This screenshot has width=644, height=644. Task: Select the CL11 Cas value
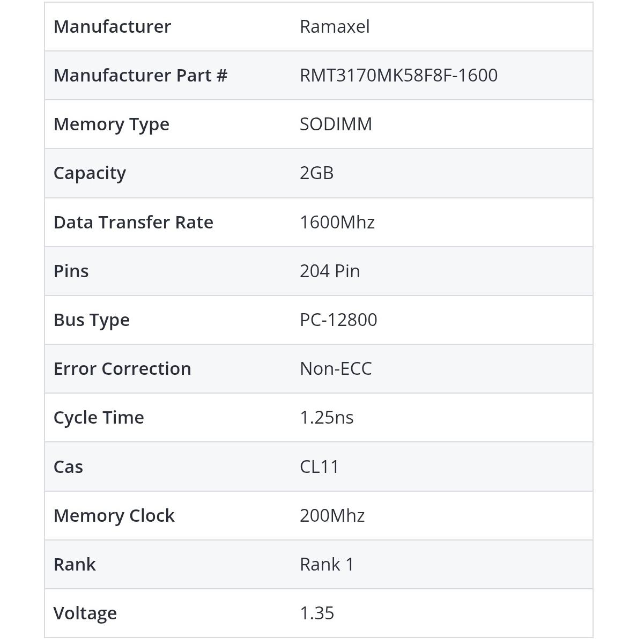319,467
